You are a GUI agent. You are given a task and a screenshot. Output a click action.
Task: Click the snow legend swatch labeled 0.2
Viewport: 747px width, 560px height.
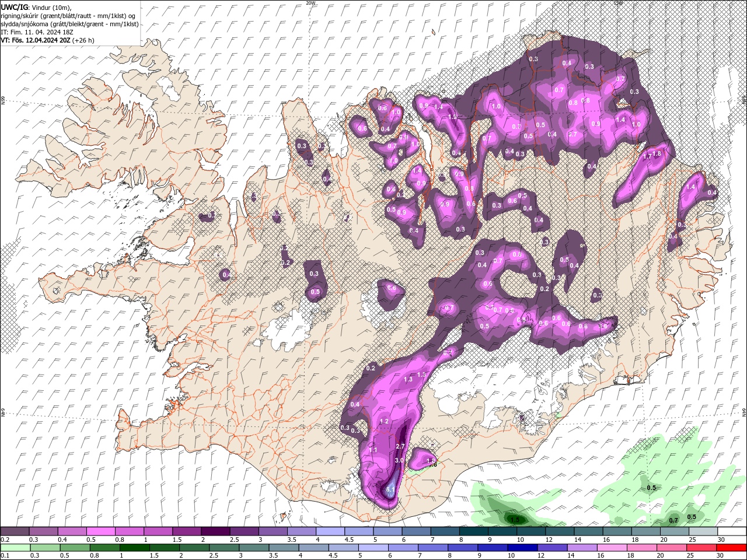click(x=15, y=531)
